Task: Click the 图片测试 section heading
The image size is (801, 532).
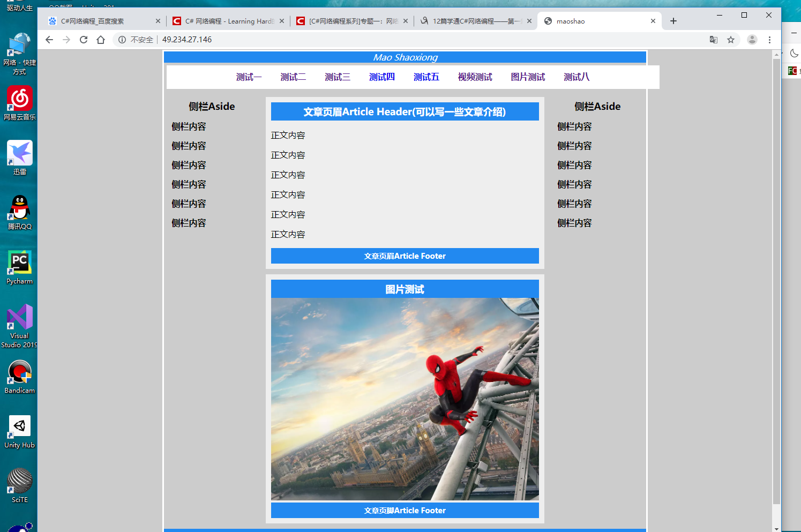Action: tap(405, 289)
